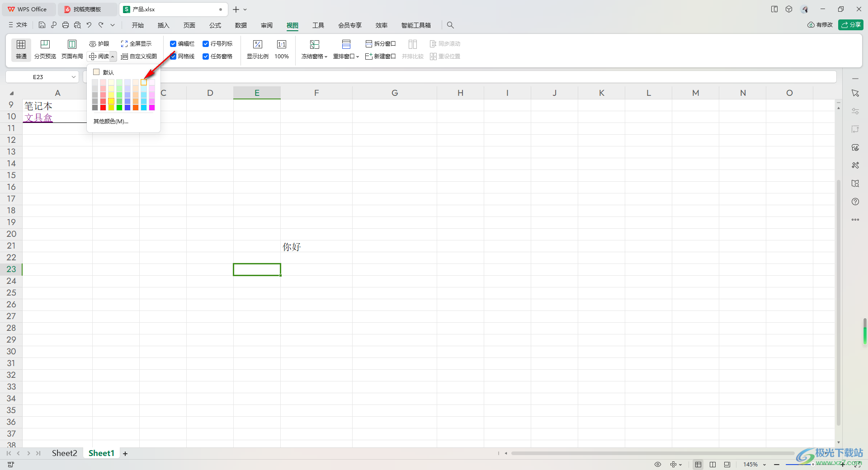Turn on 护眼 eye protection mode
Screen dimensions: 868x470
point(99,44)
